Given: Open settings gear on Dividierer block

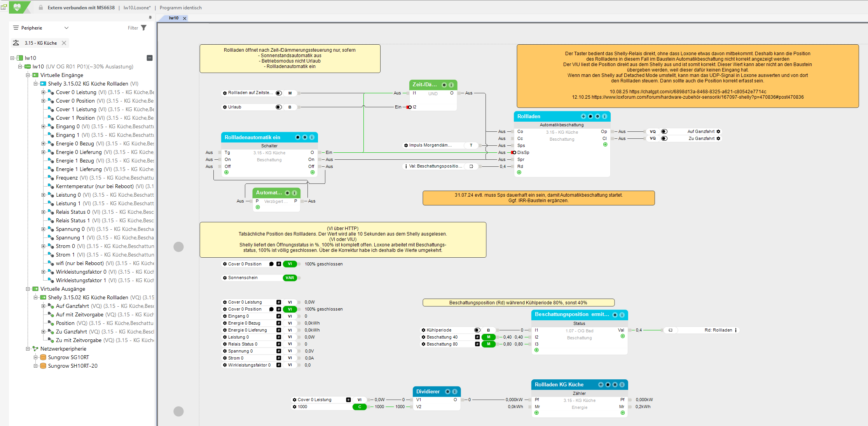Looking at the screenshot, I should (x=447, y=391).
